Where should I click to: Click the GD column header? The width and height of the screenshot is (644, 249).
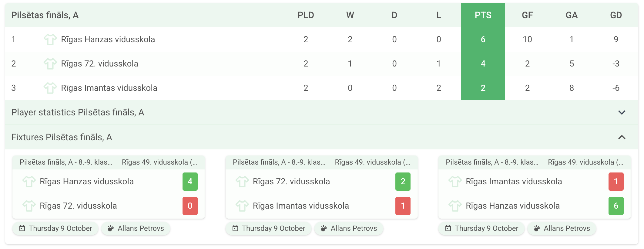click(x=615, y=15)
